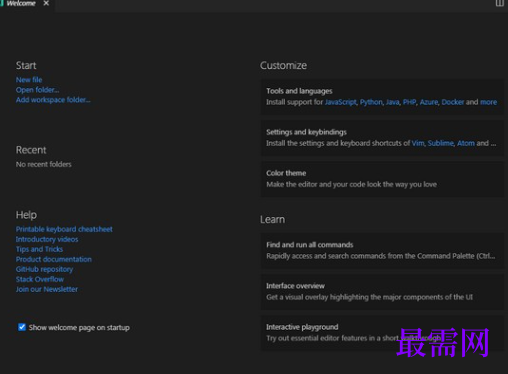Install Docker tools support

pyautogui.click(x=453, y=102)
